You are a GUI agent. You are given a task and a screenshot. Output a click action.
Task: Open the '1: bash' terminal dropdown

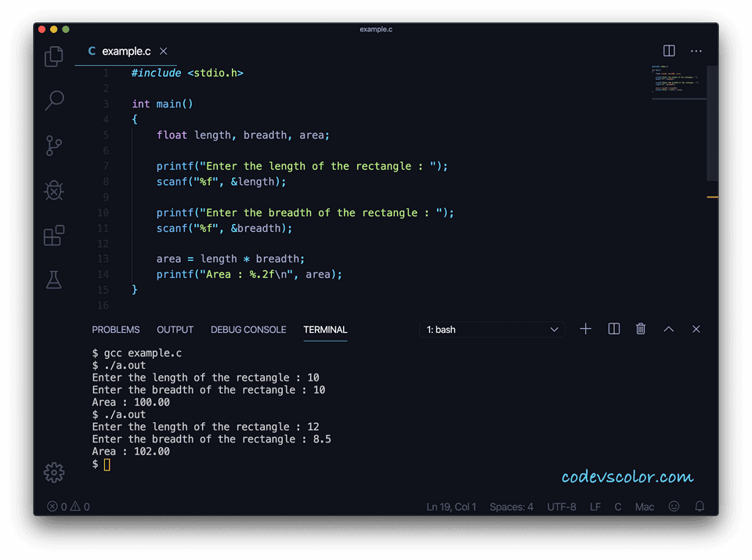tap(492, 330)
